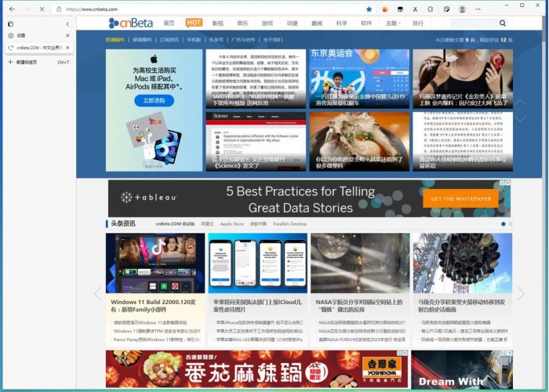Click the 番茄麻辣鍋 Yoshinoya banner ad
Screen dimensions: 549x392
point(257,369)
